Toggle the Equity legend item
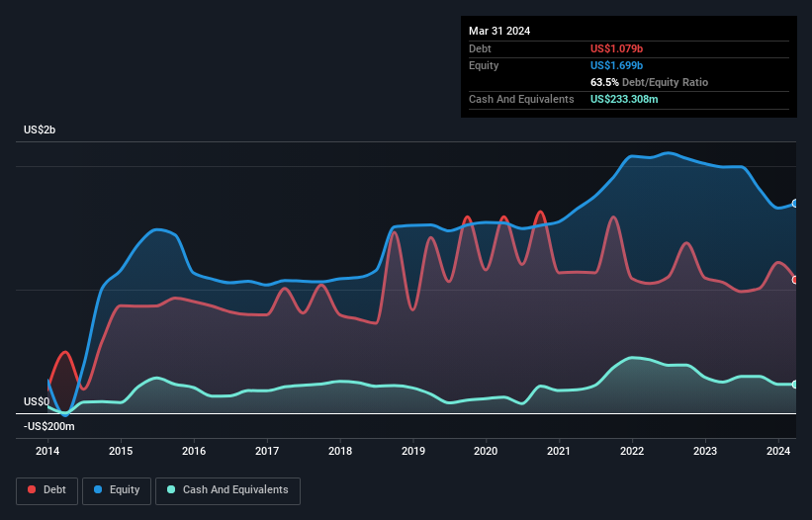The height and width of the screenshot is (520, 812). (118, 490)
